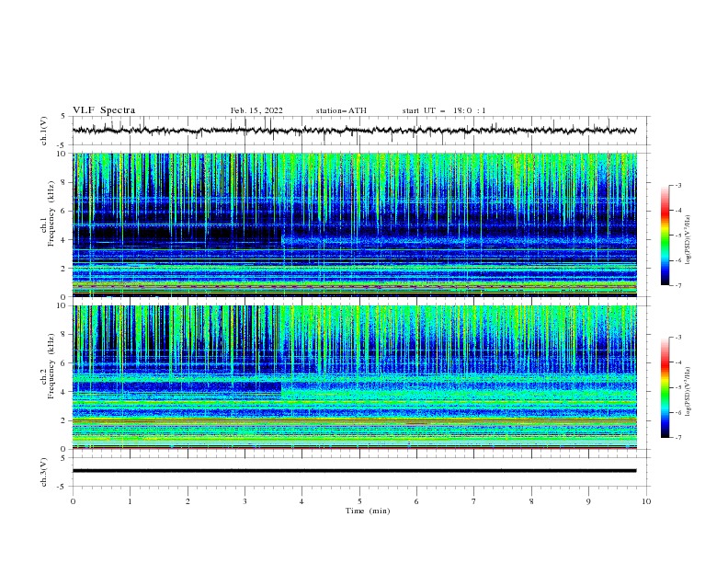The width and height of the screenshot is (728, 563).
Task: Click the lower colorbar's log(PSD) label
Action: pos(688,392)
